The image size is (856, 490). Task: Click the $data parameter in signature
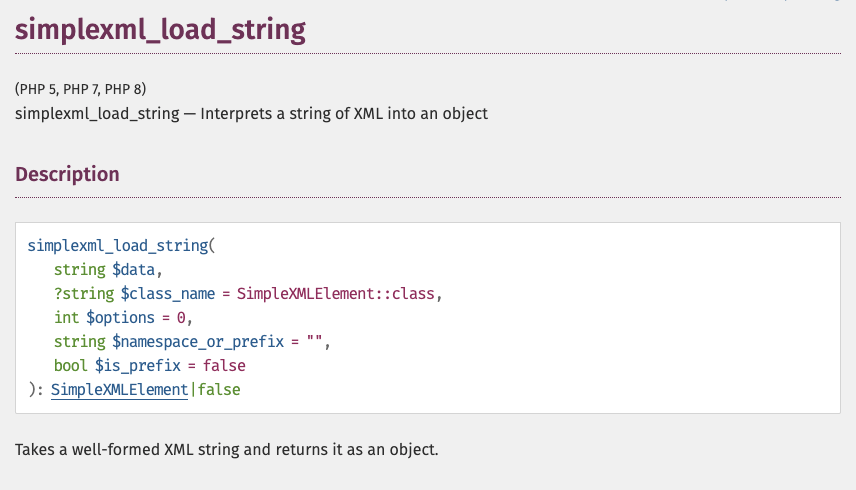(134, 270)
